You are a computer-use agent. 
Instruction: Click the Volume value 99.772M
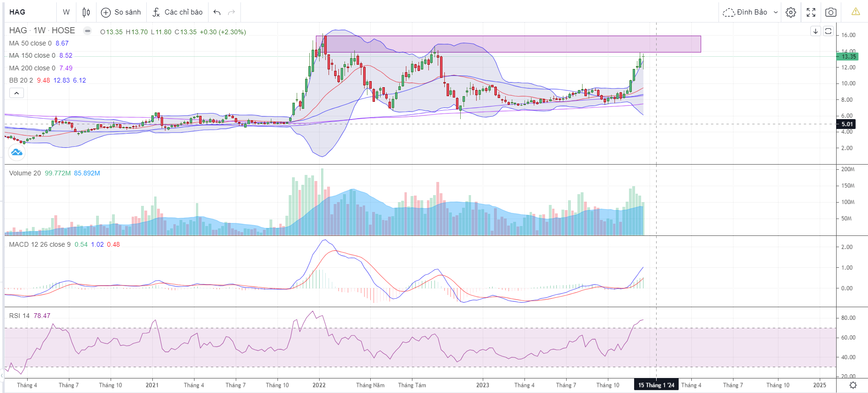point(58,173)
